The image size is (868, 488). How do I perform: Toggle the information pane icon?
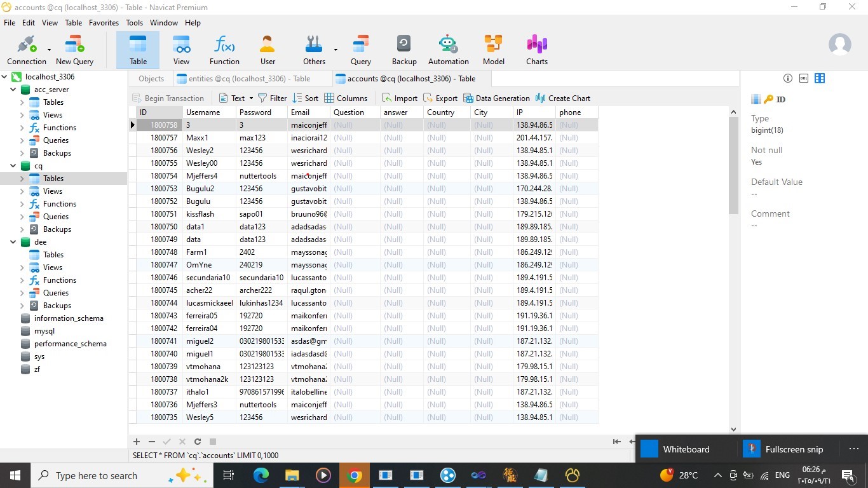coord(788,78)
